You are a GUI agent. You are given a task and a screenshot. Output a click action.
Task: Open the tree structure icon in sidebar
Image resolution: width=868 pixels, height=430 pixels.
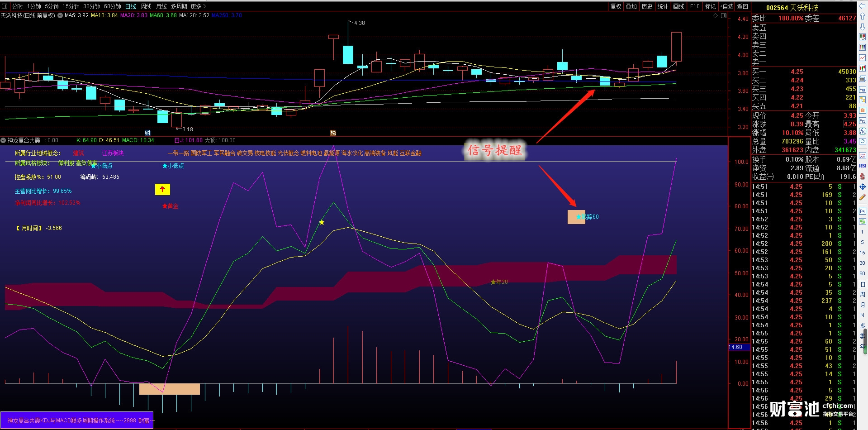coord(862,100)
